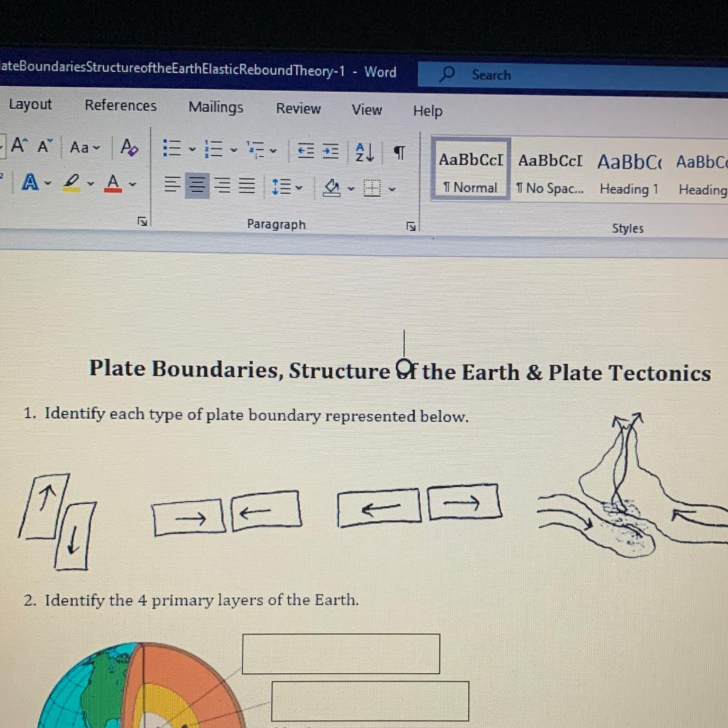
Task: Click in the Search box
Action: (573, 75)
